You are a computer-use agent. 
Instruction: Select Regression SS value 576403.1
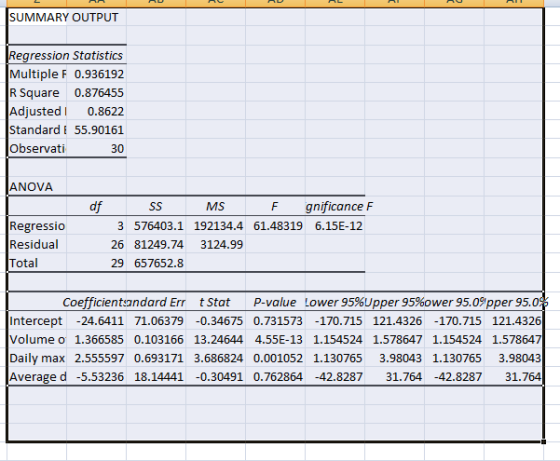pyautogui.click(x=156, y=225)
